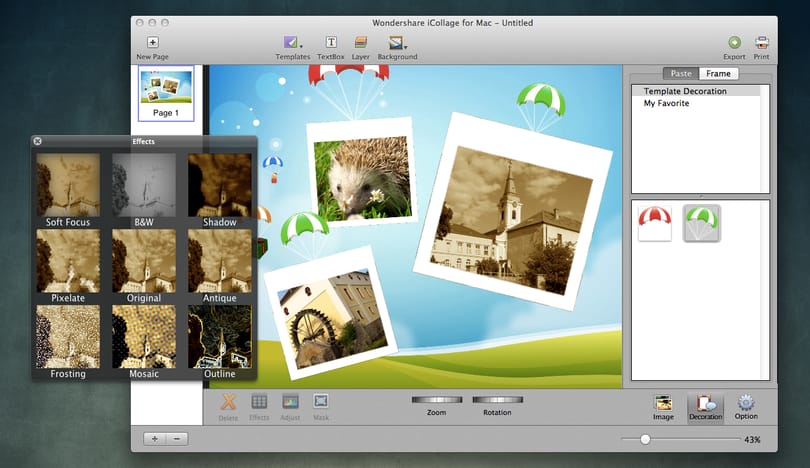Click the Delete X icon
810x468 pixels.
[228, 402]
